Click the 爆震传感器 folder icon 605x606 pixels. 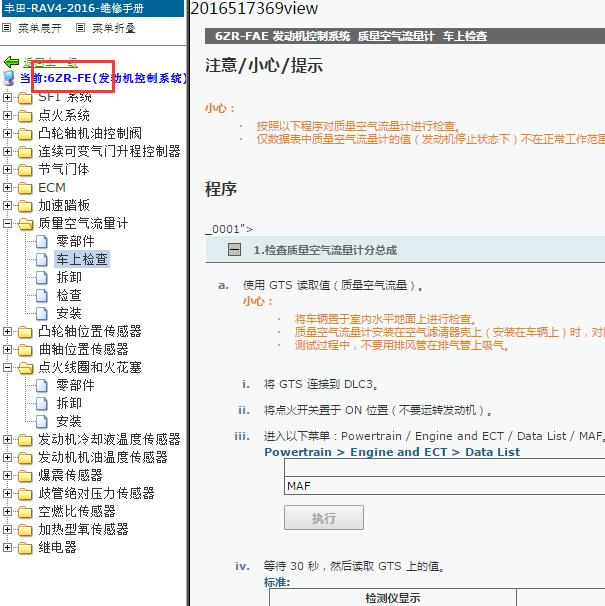tap(25, 476)
